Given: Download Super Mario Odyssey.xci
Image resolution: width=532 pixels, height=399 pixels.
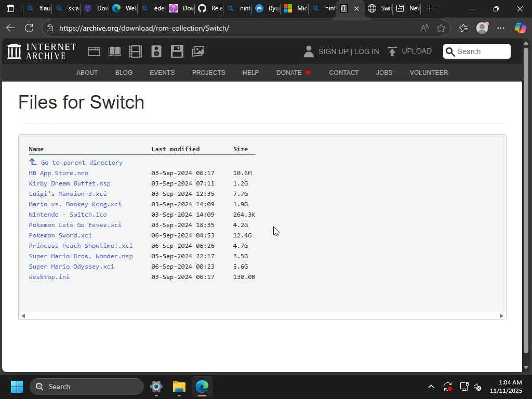Looking at the screenshot, I should click(71, 267).
